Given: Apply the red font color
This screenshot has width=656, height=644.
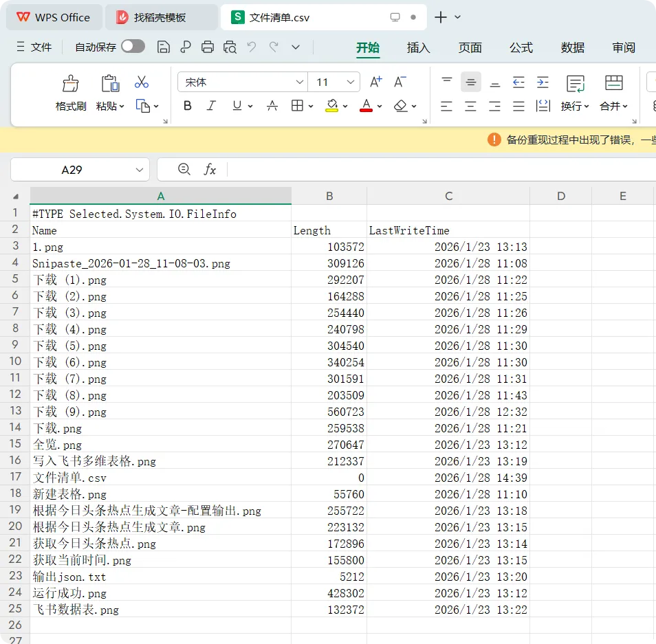Looking at the screenshot, I should coord(366,106).
